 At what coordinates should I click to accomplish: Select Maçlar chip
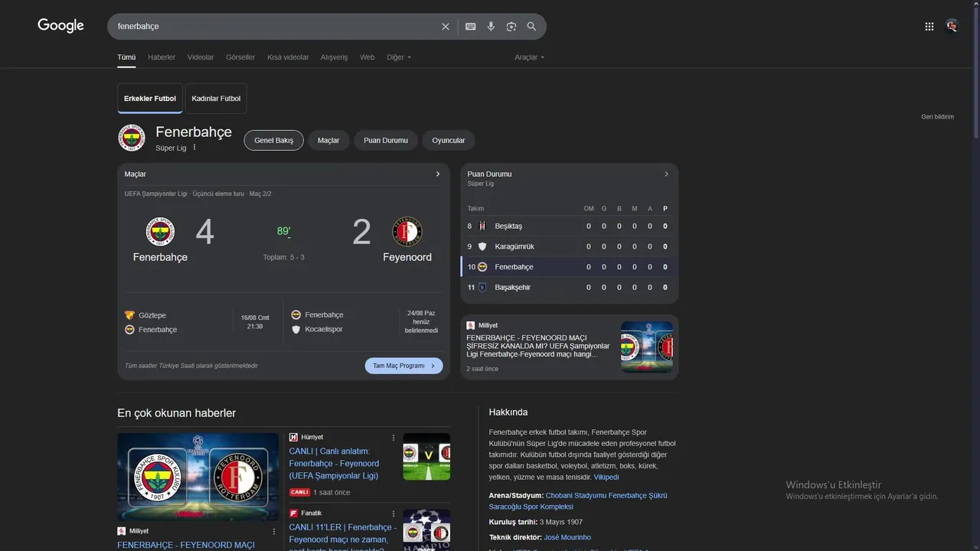click(328, 141)
